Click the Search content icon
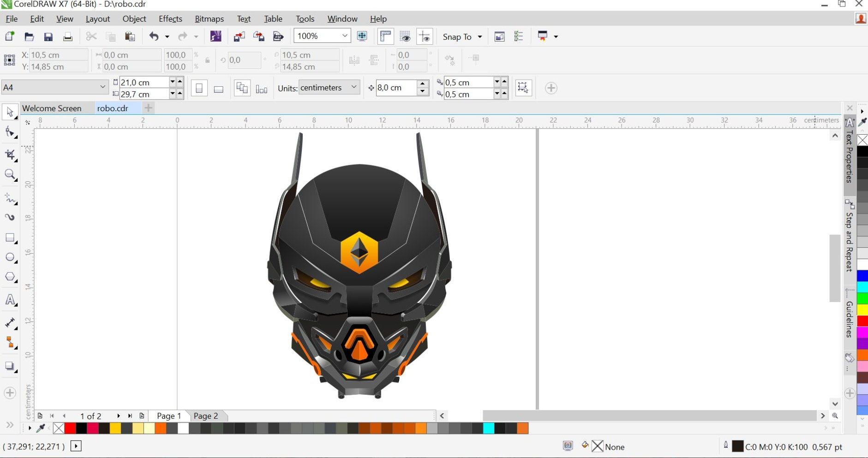This screenshot has width=868, height=458. [x=216, y=36]
